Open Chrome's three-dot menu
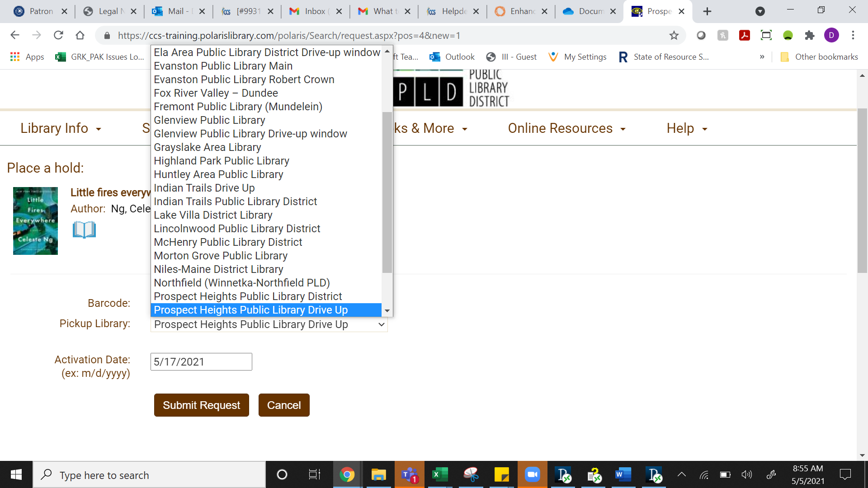This screenshot has width=868, height=488. tap(853, 35)
